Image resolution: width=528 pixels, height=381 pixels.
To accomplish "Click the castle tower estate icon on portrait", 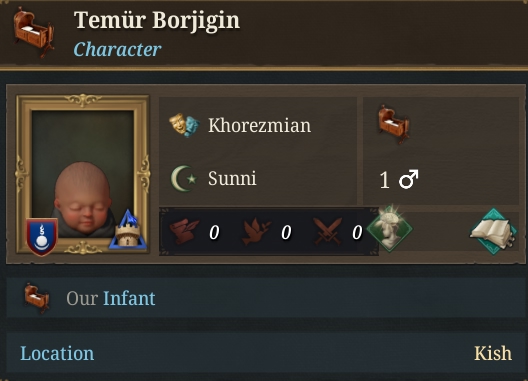I will tap(128, 230).
